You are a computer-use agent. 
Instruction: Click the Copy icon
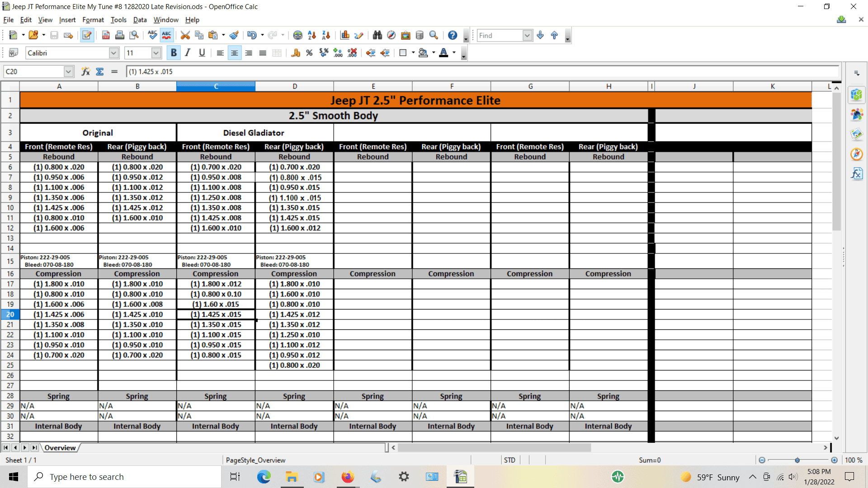(x=199, y=35)
